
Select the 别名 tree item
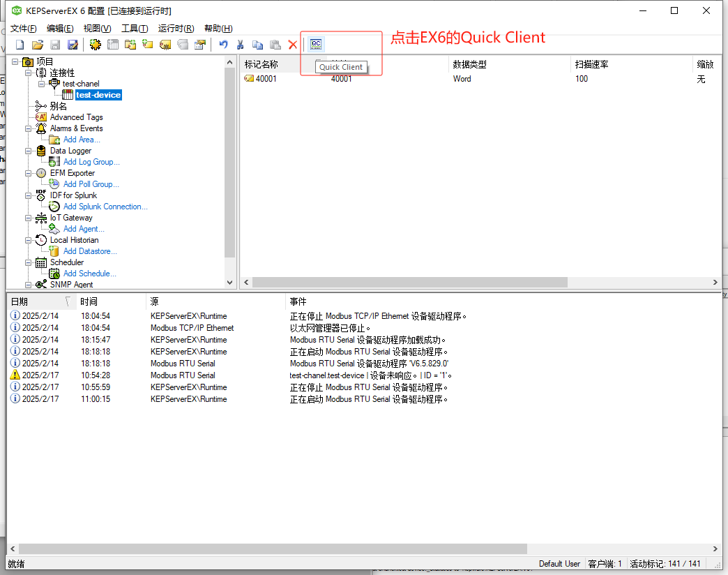click(58, 106)
